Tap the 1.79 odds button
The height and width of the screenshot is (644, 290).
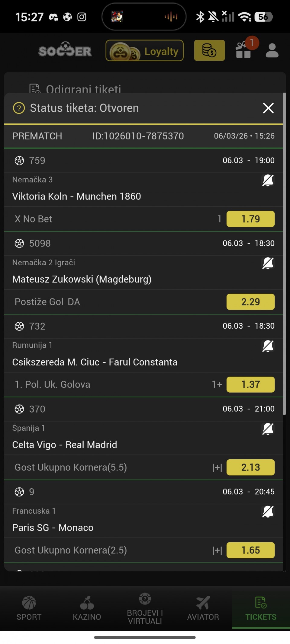coord(250,219)
